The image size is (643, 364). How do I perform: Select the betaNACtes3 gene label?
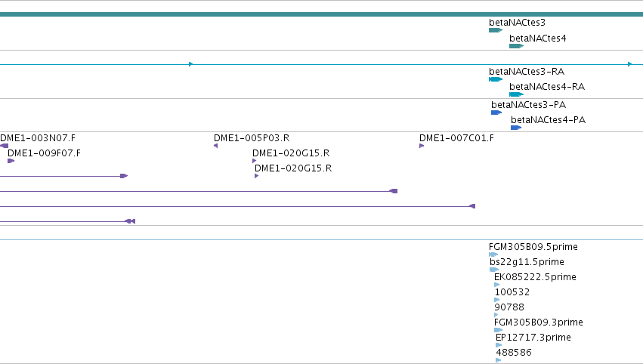517,23
